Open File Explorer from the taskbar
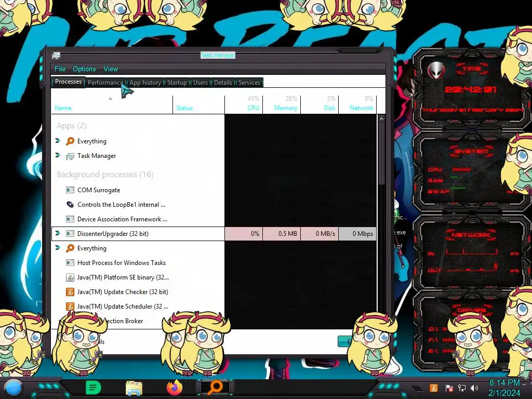 point(134,388)
